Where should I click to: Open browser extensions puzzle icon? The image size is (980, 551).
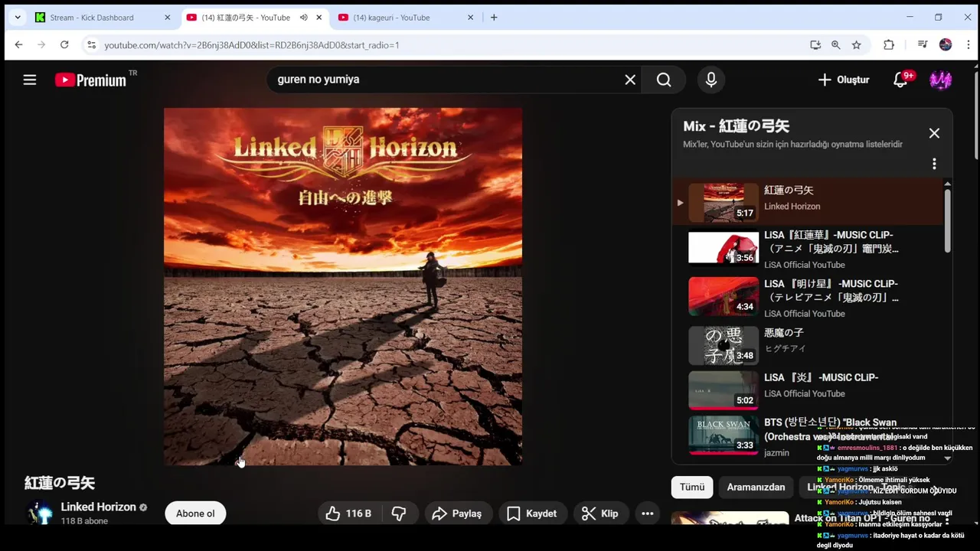pos(889,45)
